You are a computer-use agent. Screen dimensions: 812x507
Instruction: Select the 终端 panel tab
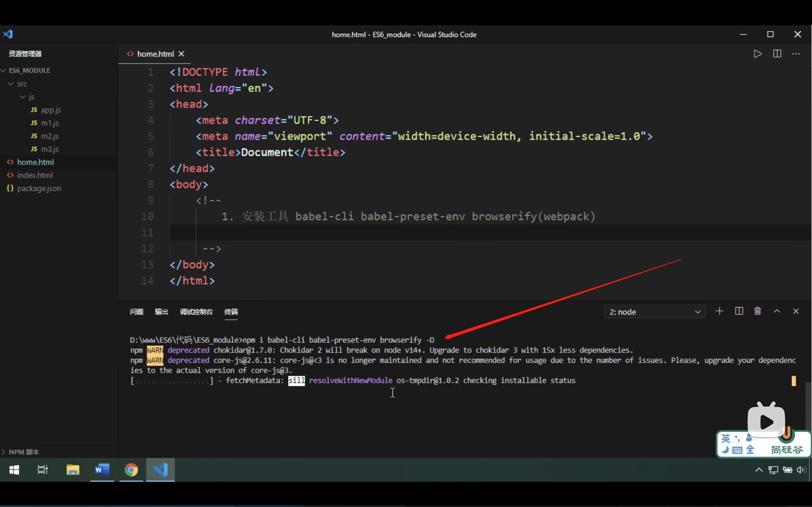(x=231, y=312)
